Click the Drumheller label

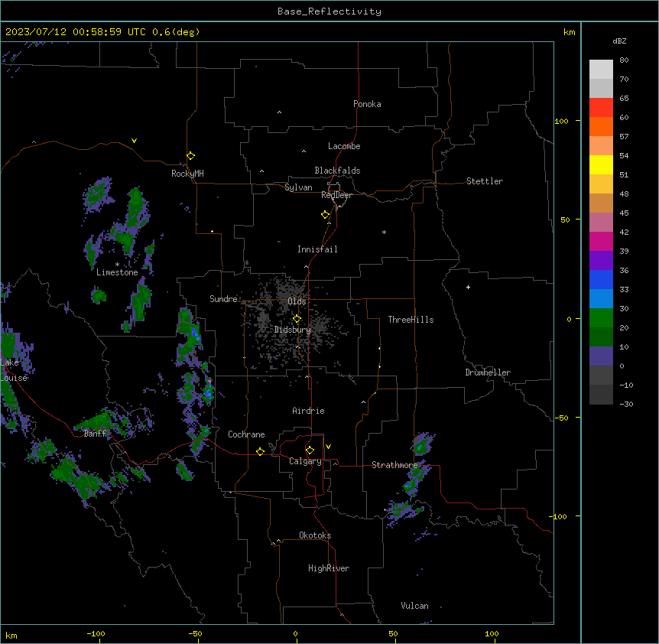[488, 372]
